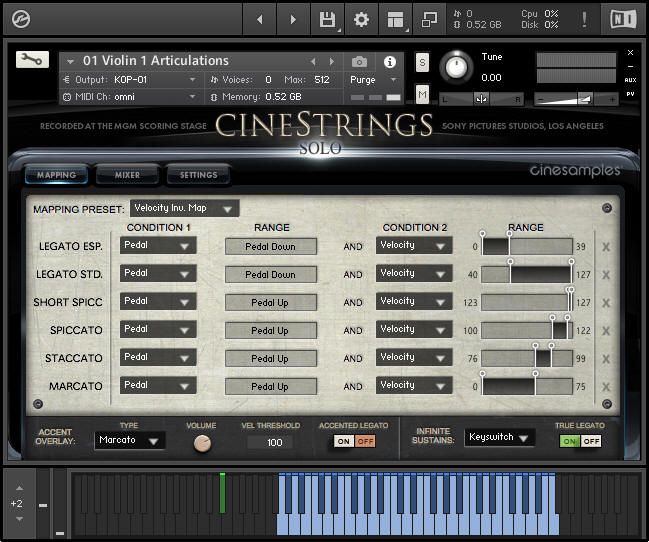Click Pedal Up range button for SPICCATO

[x=271, y=330]
